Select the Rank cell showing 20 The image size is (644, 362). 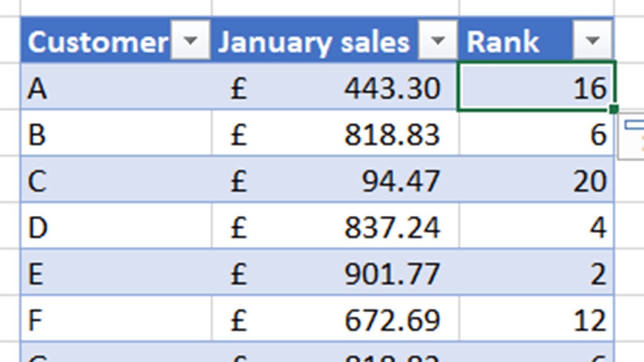click(536, 181)
